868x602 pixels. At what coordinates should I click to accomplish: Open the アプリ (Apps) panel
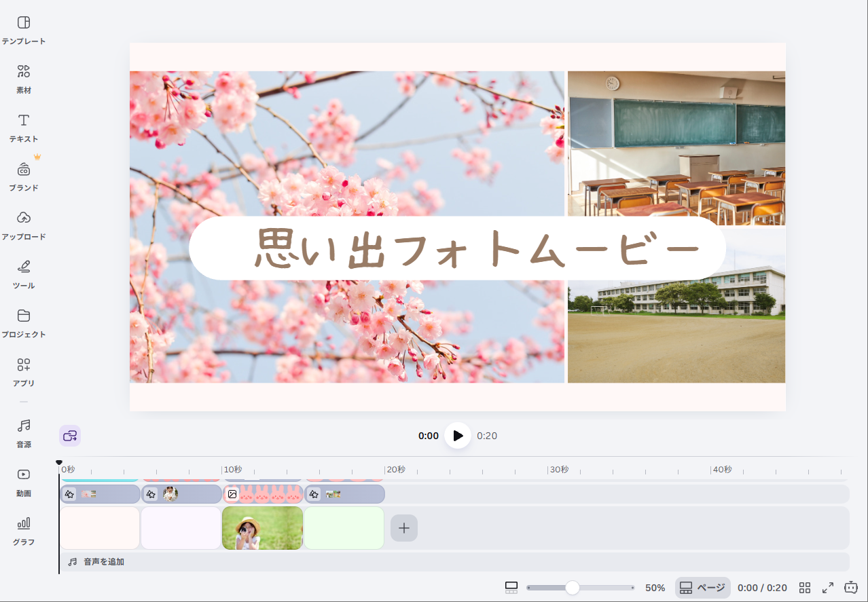pyautogui.click(x=24, y=373)
